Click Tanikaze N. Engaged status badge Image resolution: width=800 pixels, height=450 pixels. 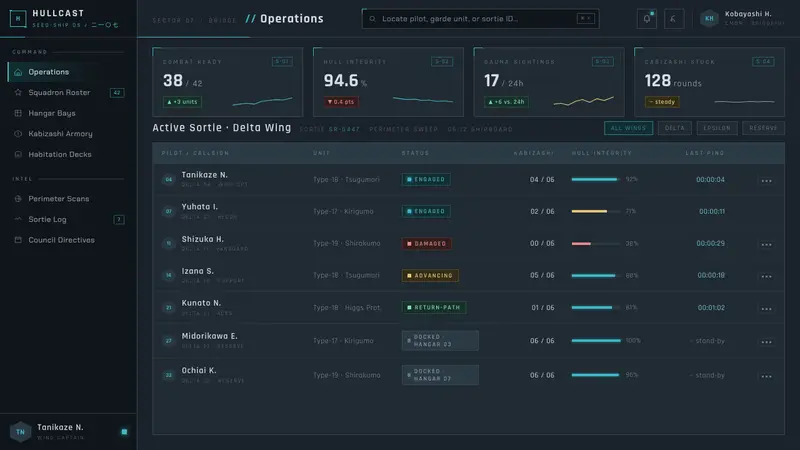click(426, 180)
